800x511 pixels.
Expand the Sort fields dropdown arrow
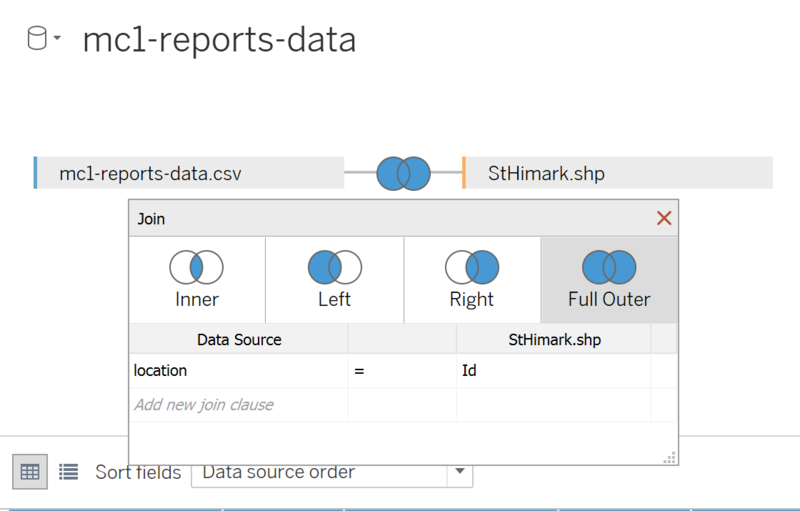coord(460,471)
